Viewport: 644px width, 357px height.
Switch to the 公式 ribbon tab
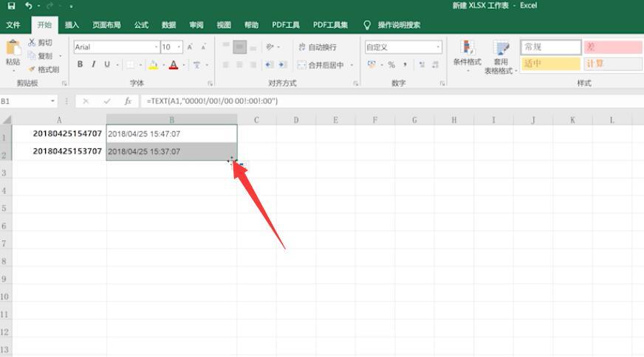point(141,25)
